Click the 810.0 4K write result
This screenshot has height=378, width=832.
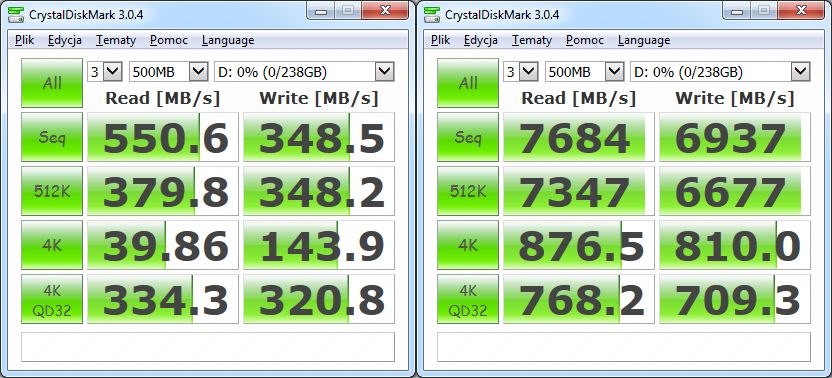tap(735, 245)
